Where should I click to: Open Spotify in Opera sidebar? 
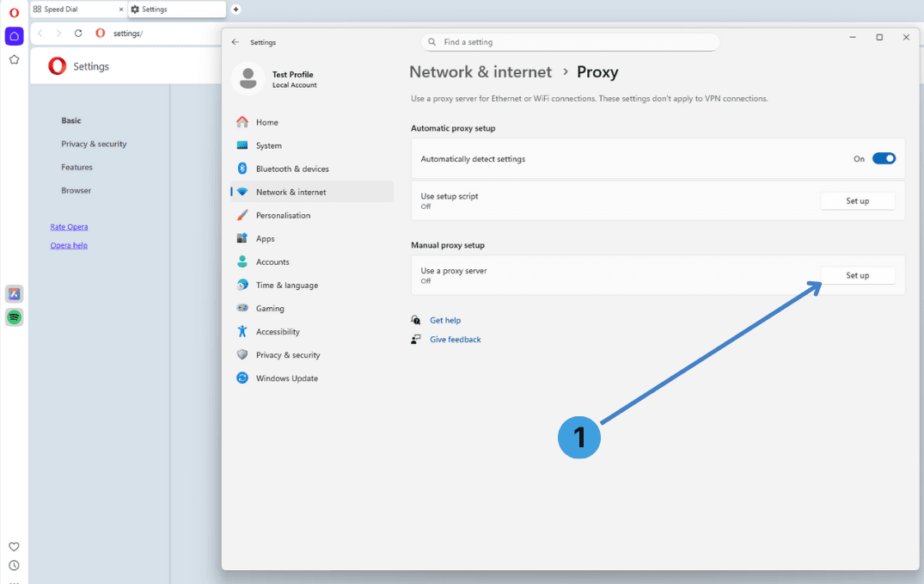14,317
